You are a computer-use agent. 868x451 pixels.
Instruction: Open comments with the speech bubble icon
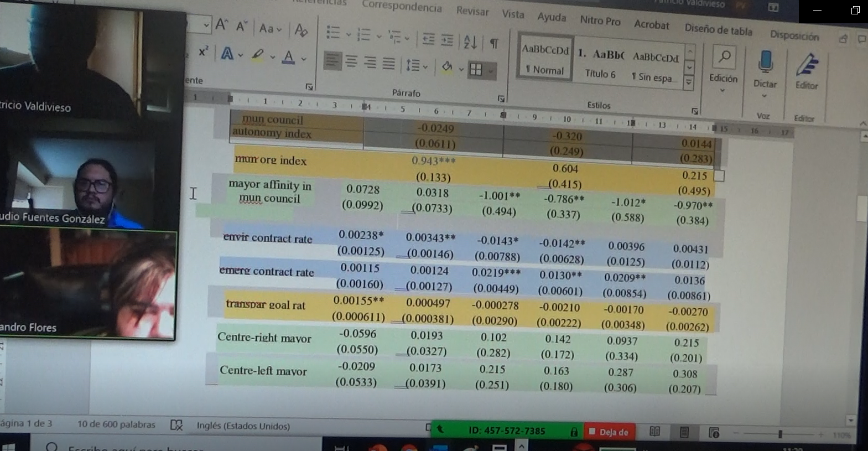tap(862, 39)
